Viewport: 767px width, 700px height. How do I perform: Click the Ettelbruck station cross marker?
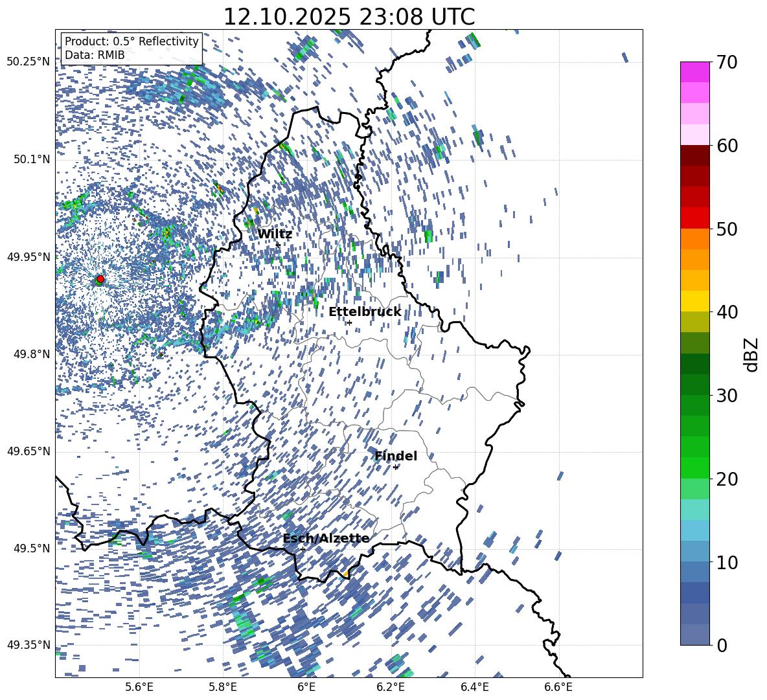click(349, 322)
